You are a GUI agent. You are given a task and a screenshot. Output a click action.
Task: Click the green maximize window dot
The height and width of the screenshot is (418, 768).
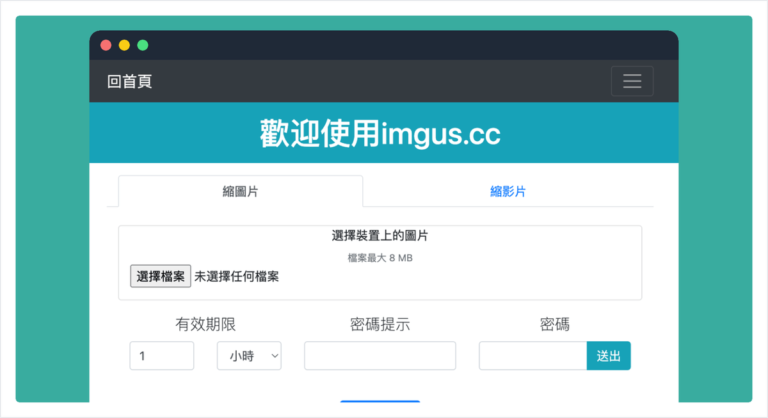[143, 45]
